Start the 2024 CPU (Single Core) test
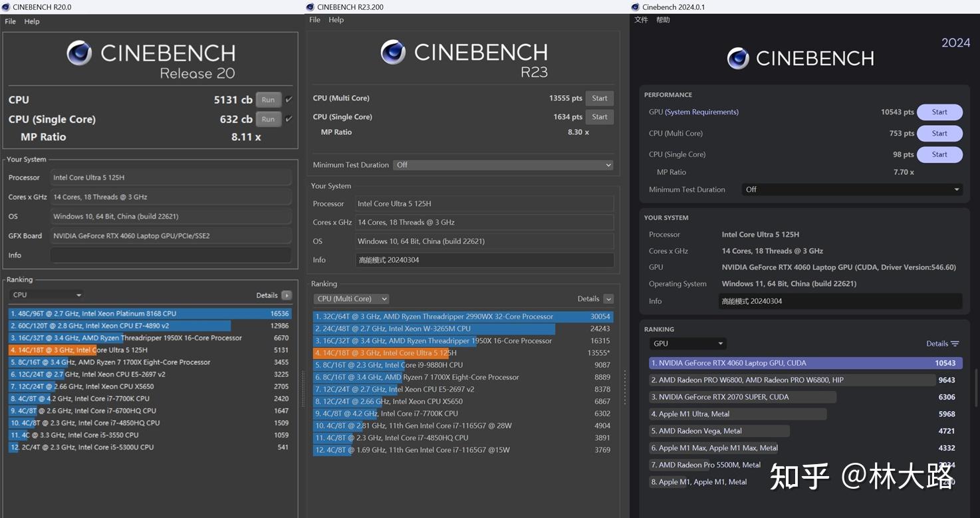The height and width of the screenshot is (518, 980). tap(939, 155)
